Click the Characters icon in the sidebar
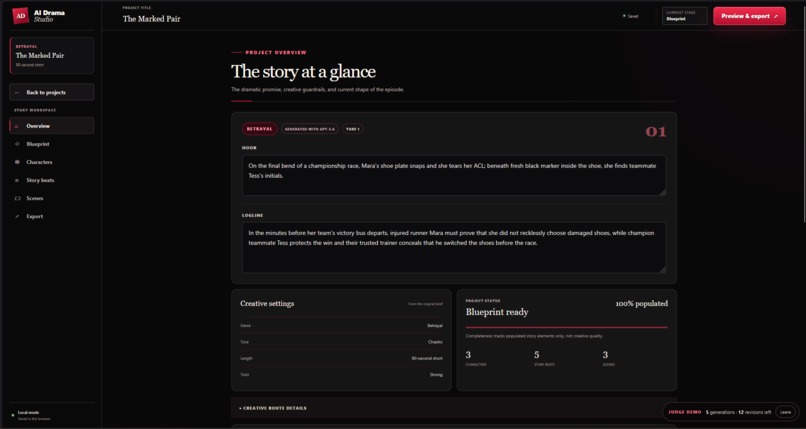This screenshot has width=806, height=429. tap(17, 162)
